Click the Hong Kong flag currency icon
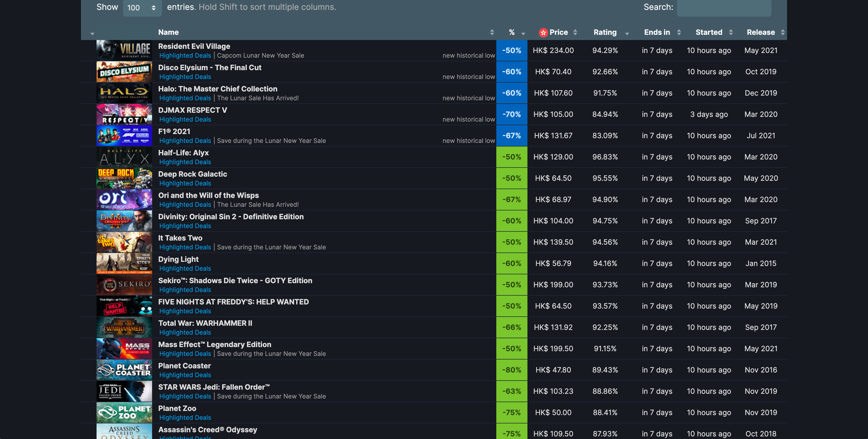Viewport: 868px width, 439px height. click(x=543, y=33)
